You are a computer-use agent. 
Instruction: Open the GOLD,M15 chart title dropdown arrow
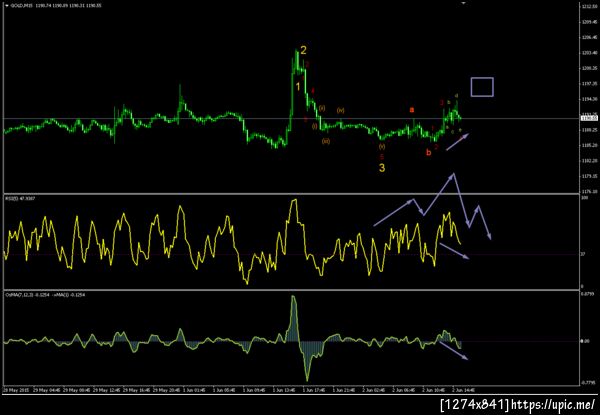pos(7,6)
